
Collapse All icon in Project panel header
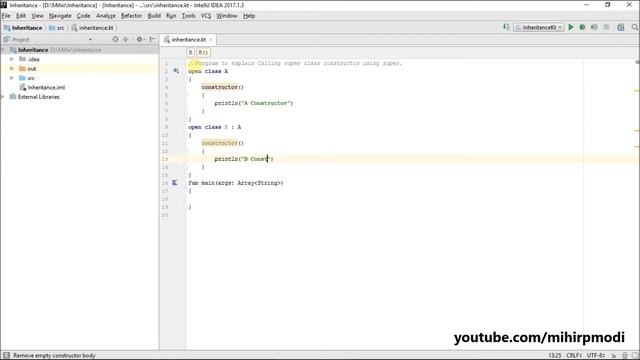point(126,39)
